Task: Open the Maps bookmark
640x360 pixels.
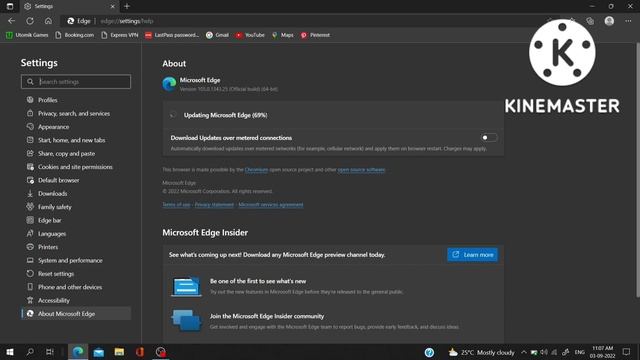Action: tap(282, 35)
